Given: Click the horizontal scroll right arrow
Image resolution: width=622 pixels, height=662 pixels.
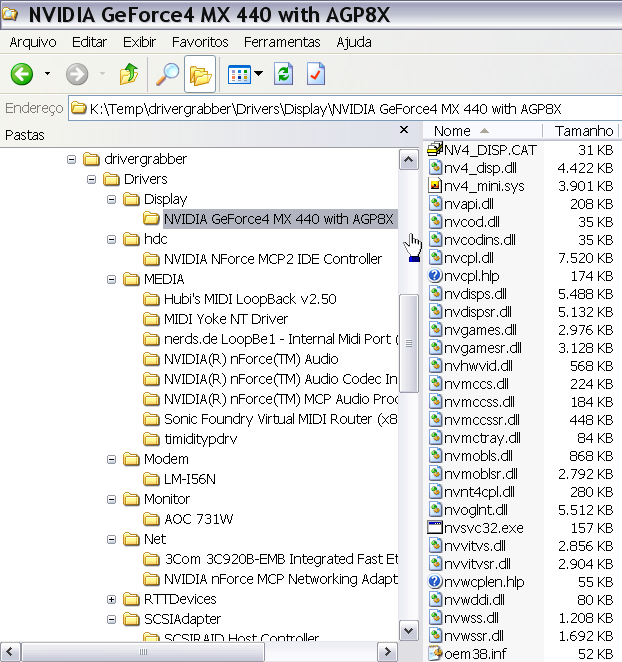Looking at the screenshot, I should 388,651.
